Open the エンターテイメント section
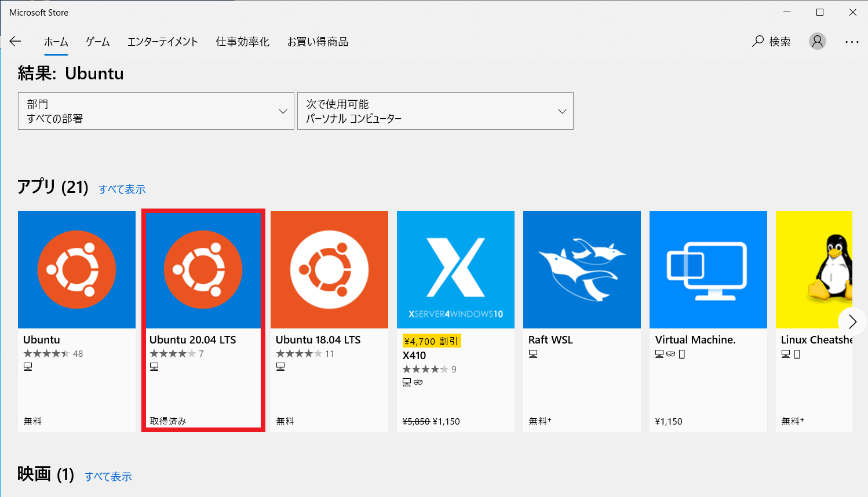 click(162, 41)
